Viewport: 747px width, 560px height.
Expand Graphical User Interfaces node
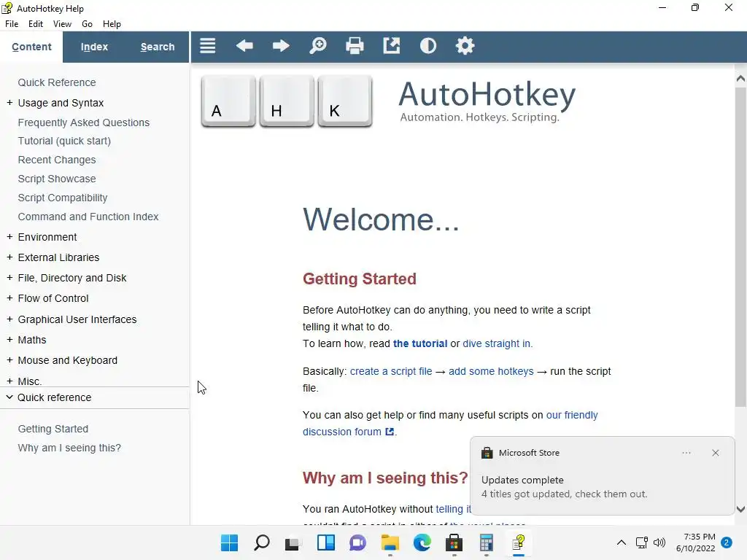click(x=9, y=319)
